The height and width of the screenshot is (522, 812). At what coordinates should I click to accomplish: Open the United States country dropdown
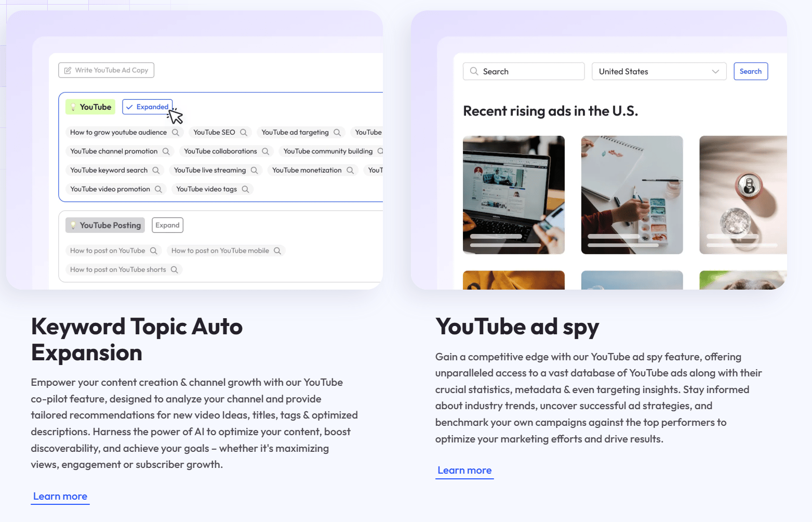coord(659,71)
